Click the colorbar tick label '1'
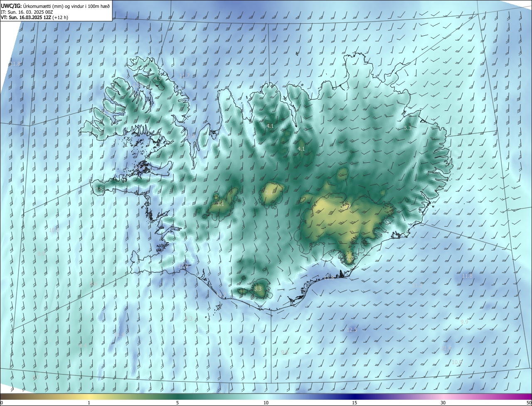Screen dimensions: 532x406 [x=89, y=403]
